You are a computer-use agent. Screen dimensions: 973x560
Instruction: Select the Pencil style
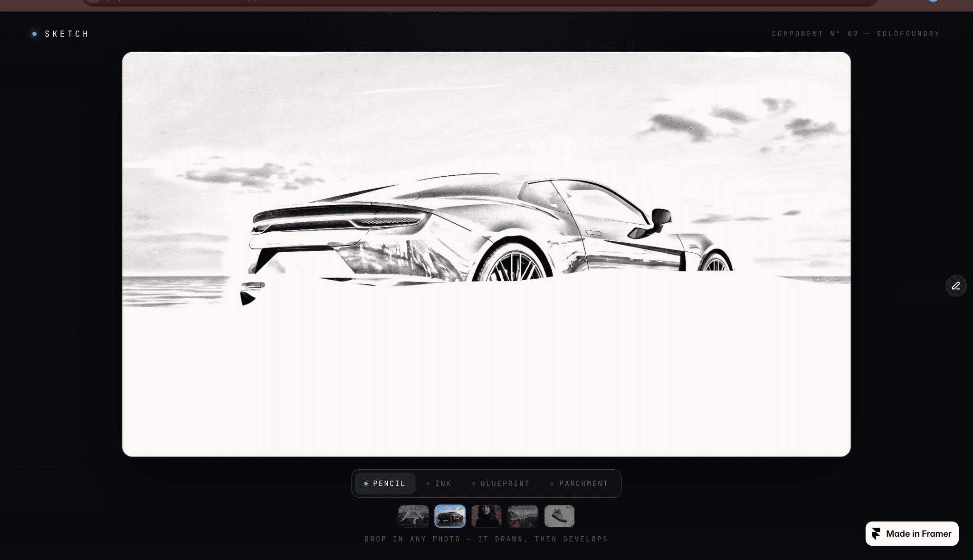tap(385, 484)
